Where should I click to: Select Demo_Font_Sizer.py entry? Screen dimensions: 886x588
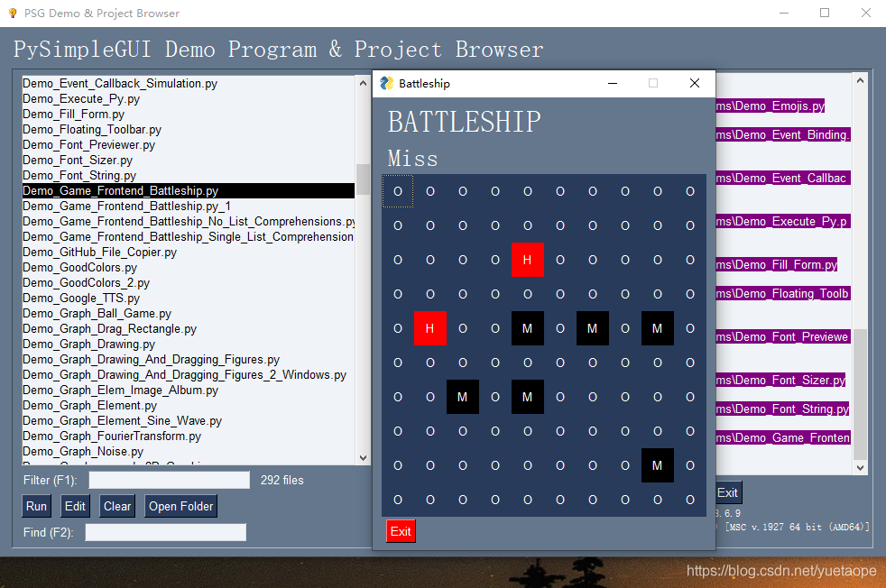(x=189, y=160)
